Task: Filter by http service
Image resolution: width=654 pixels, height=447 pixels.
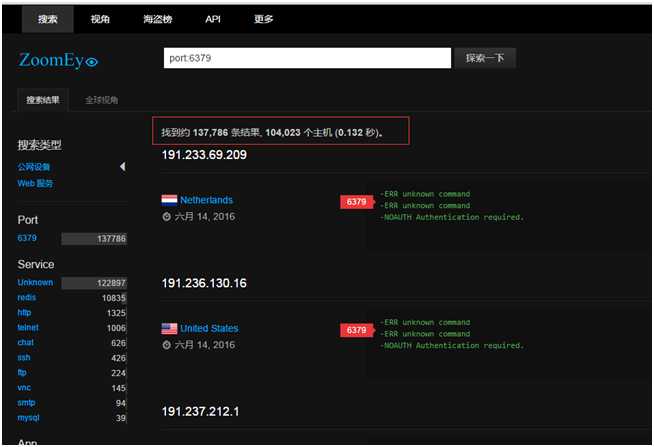Action: [x=24, y=313]
